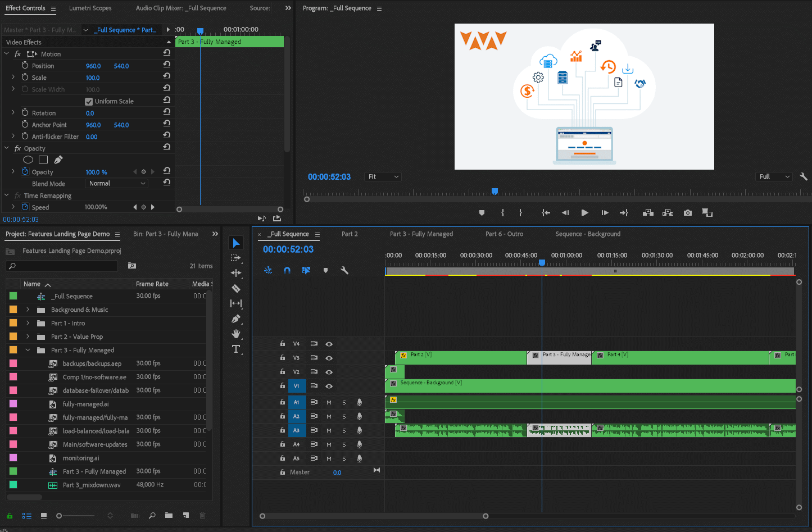Viewport: 812px width, 532px height.
Task: Switch to Lumetri Scopes tab
Action: pos(90,8)
